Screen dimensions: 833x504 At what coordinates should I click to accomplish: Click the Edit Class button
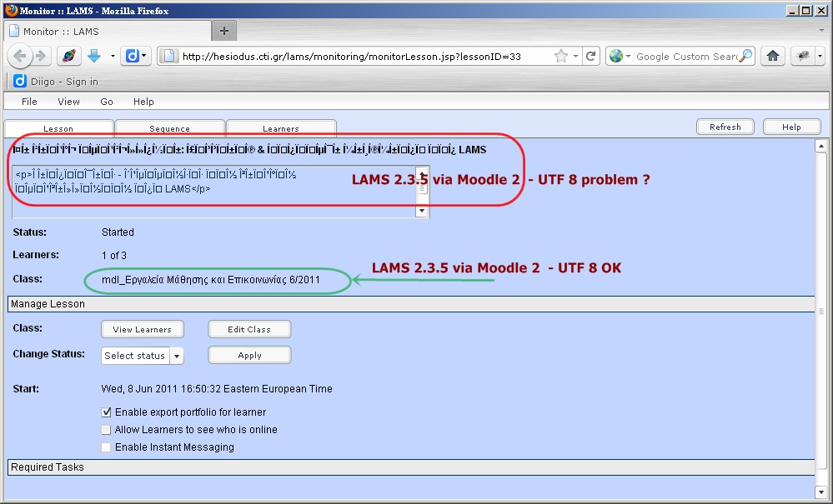coord(249,329)
